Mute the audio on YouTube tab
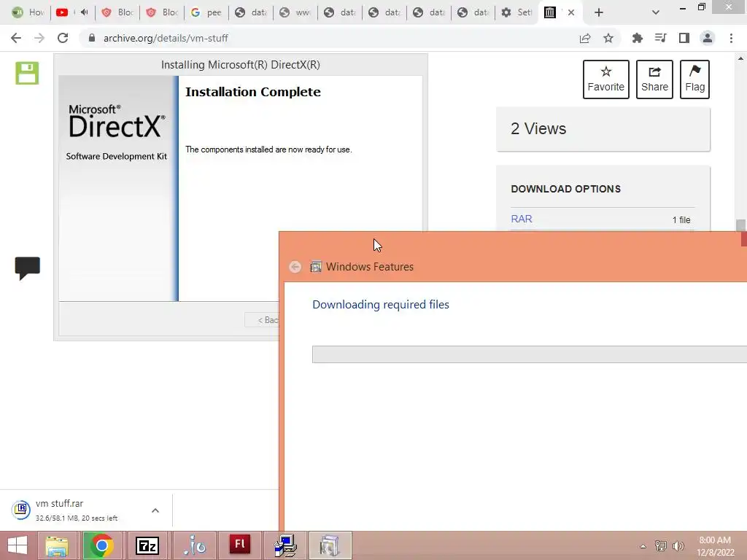 point(85,12)
